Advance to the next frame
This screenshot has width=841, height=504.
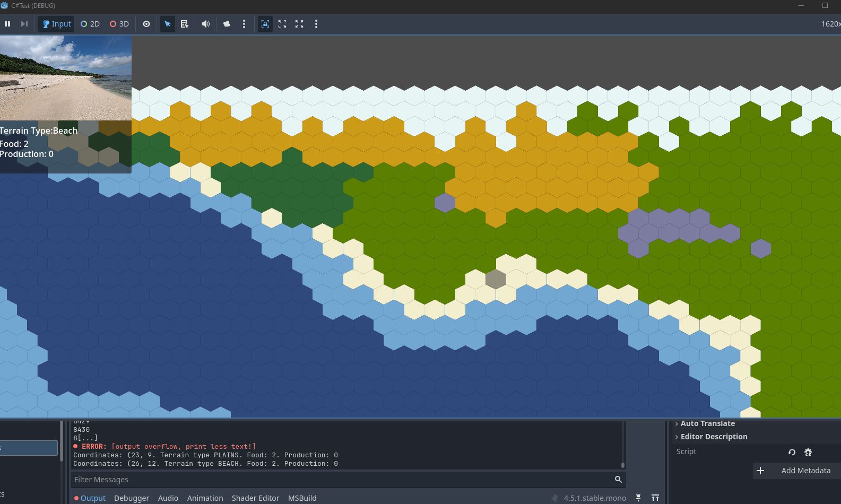(x=24, y=24)
